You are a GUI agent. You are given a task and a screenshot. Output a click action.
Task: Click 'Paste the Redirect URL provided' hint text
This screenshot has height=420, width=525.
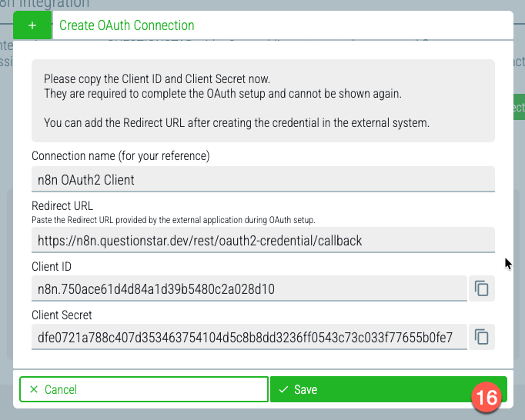[x=173, y=220]
